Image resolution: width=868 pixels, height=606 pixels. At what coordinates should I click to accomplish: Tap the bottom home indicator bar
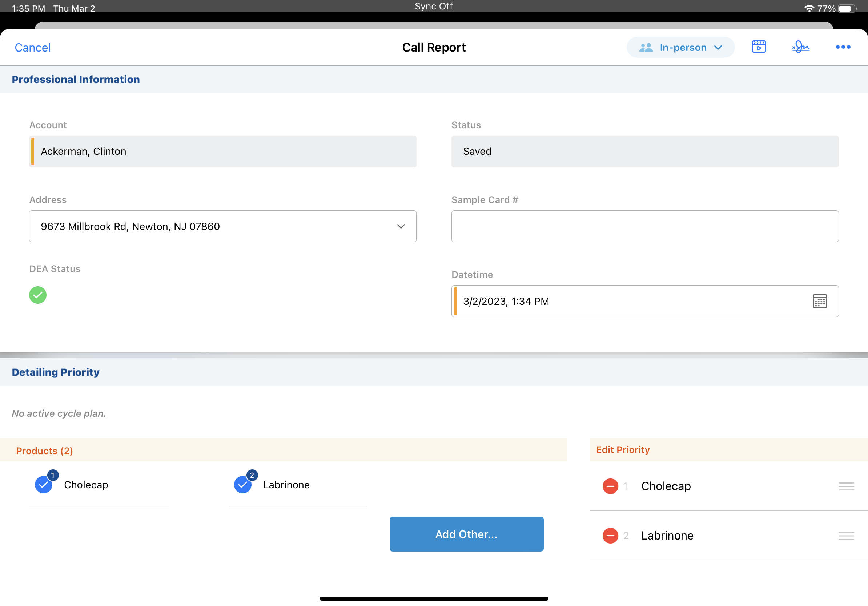(x=434, y=598)
